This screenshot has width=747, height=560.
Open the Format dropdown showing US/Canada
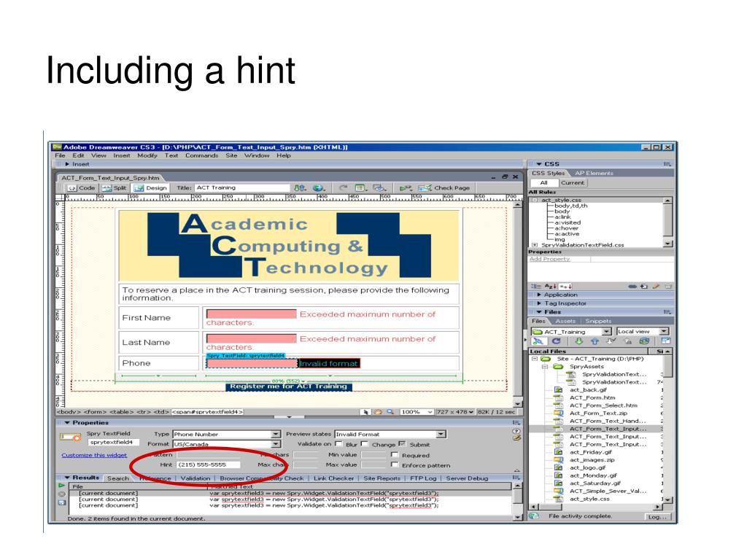click(226, 444)
